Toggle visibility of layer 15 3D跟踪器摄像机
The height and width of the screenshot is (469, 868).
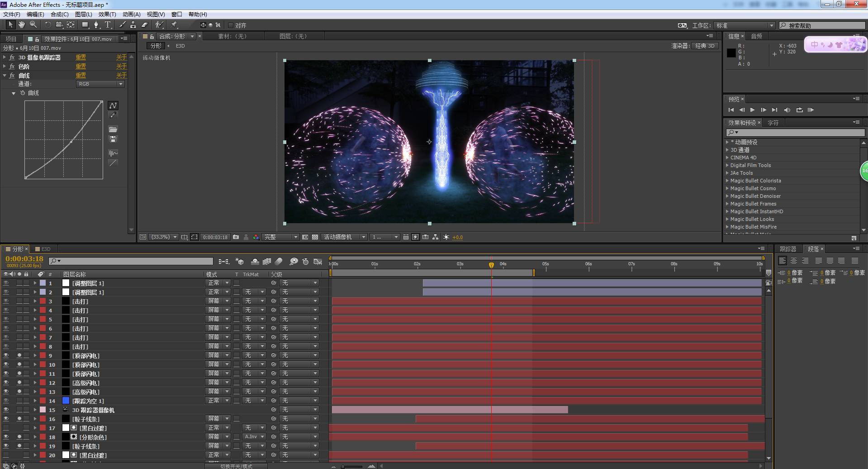(x=6, y=410)
